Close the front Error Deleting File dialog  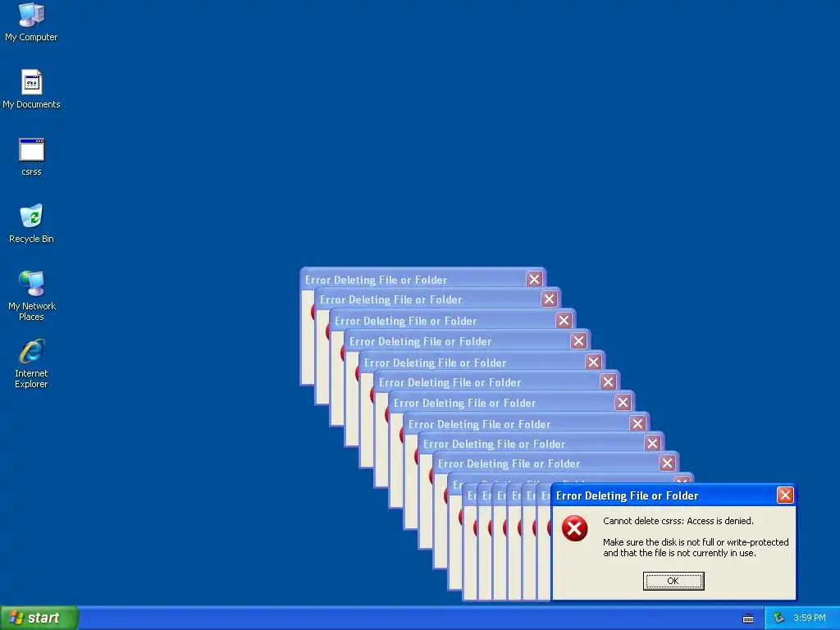tap(785, 495)
